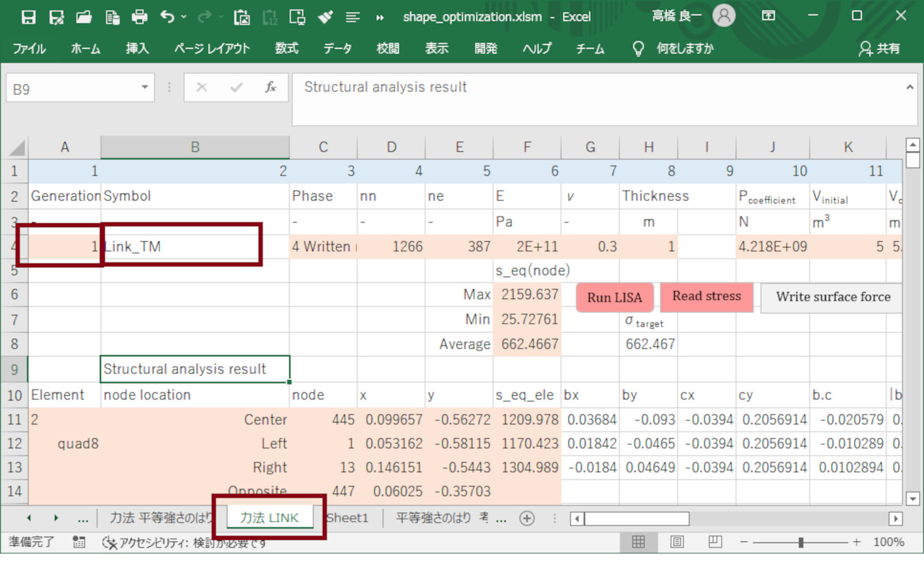This screenshot has width=924, height=569.
Task: Click the horizontal scrollbar thumb
Action: click(637, 519)
